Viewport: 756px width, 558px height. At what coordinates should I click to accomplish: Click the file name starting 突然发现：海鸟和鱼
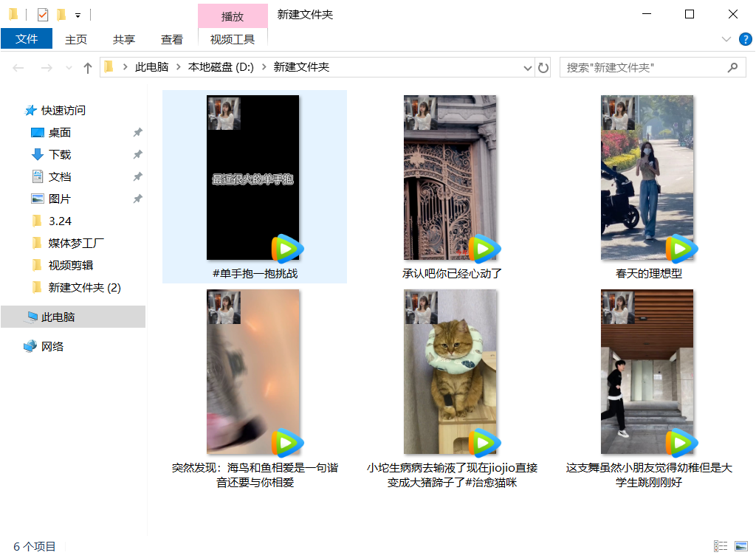(x=255, y=475)
